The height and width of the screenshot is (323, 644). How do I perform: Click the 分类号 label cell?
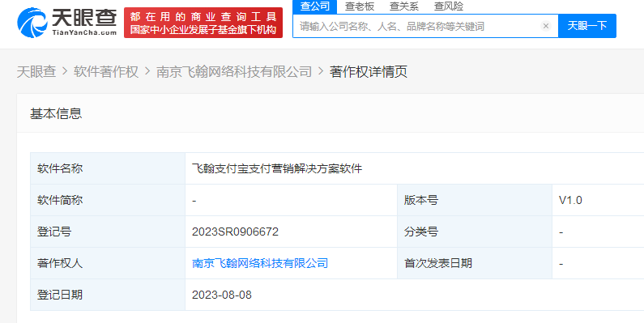(x=475, y=232)
